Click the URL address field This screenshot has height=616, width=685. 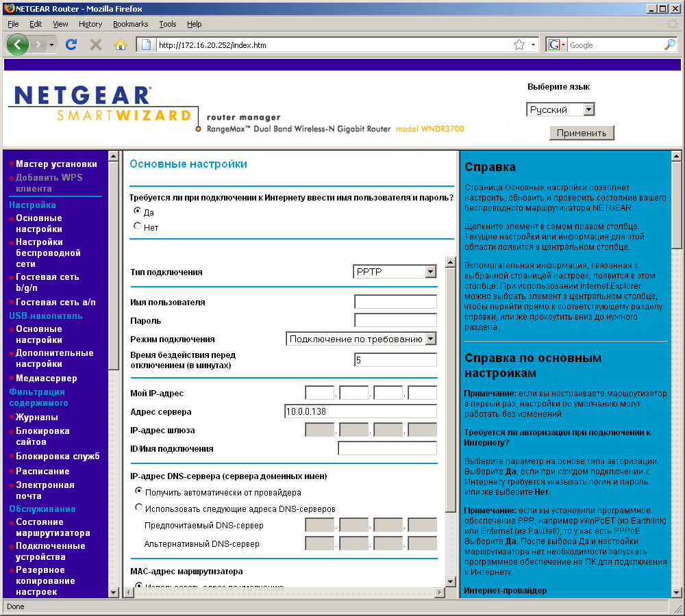[x=332, y=44]
